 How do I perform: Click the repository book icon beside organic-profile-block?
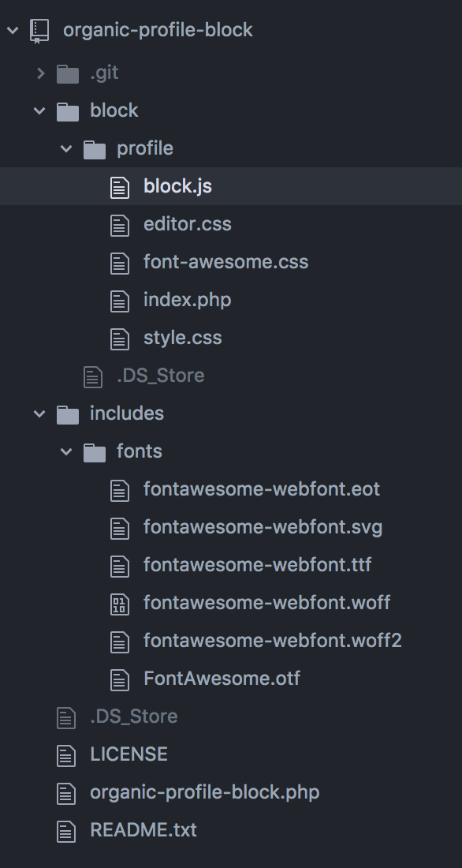[39, 31]
